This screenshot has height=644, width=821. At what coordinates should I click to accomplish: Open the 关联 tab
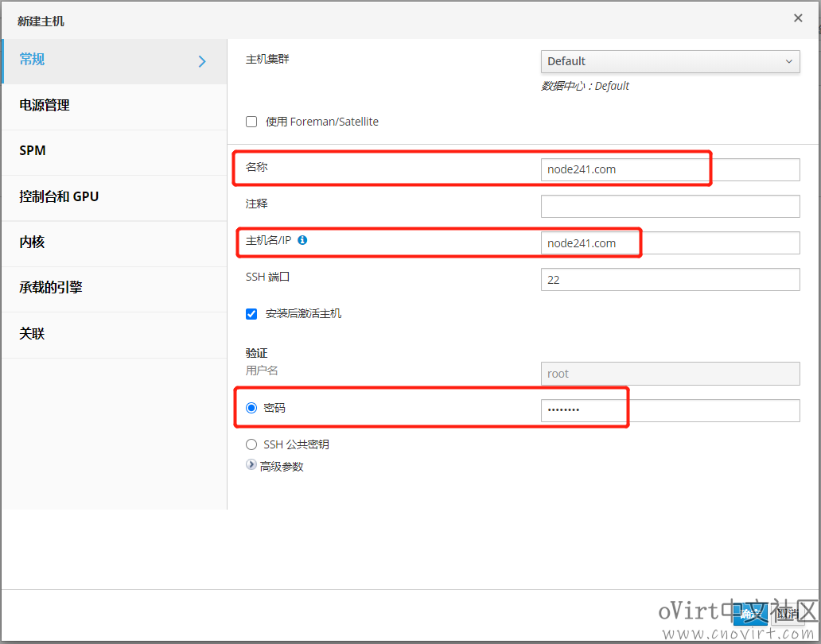[x=114, y=335]
